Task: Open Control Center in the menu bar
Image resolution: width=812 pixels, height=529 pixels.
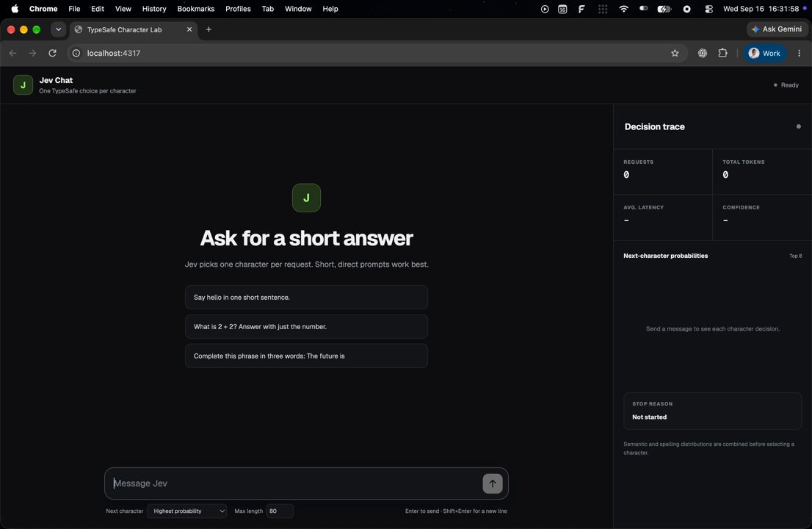Action: pyautogui.click(x=709, y=9)
